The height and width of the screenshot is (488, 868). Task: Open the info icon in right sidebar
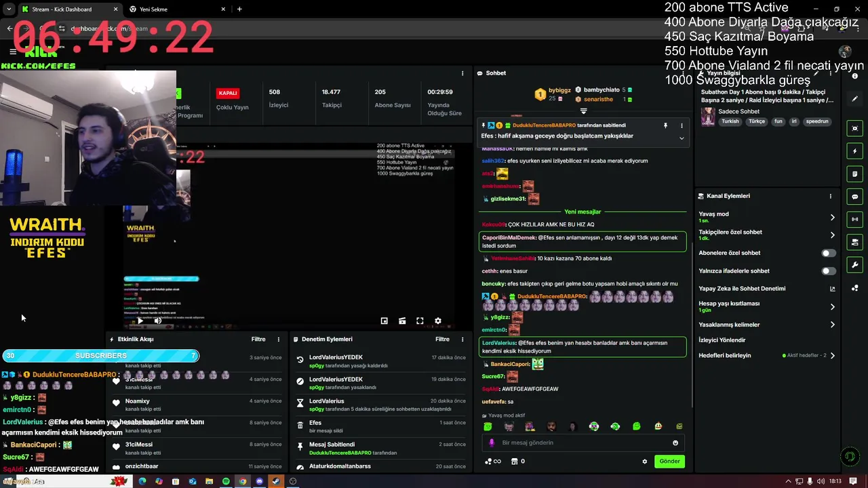click(854, 76)
